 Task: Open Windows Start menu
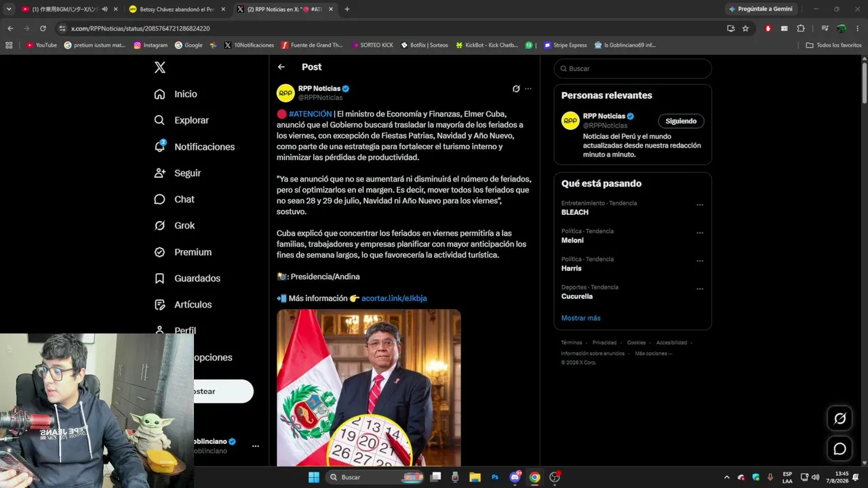(x=314, y=477)
